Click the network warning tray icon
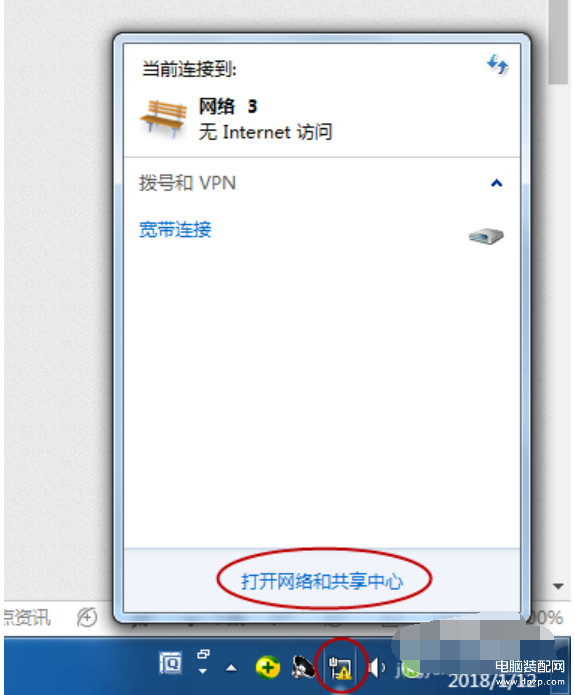The height and width of the screenshot is (695, 575). (340, 668)
